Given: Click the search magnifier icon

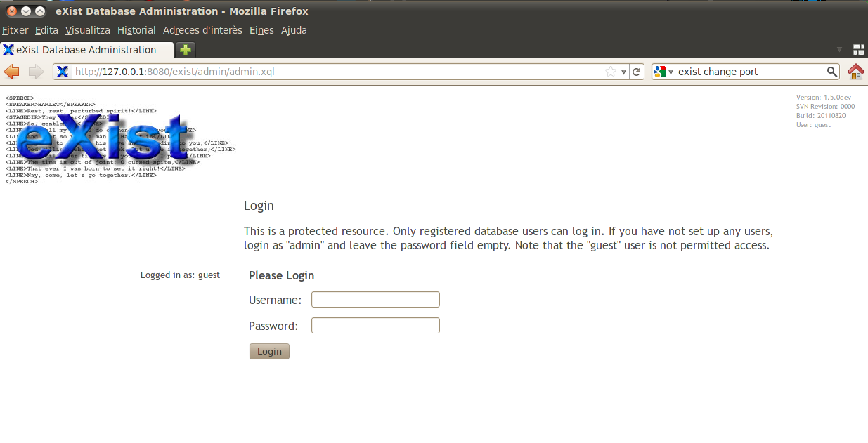Looking at the screenshot, I should click(831, 72).
